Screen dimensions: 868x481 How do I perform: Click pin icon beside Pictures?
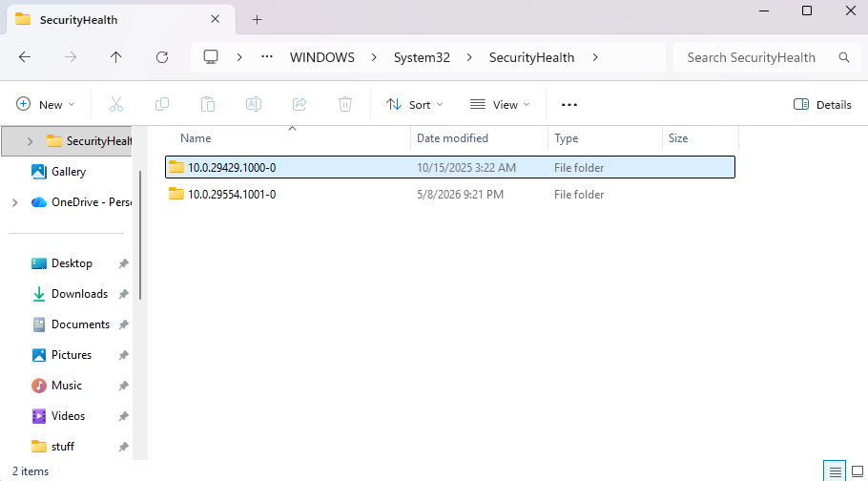(x=123, y=355)
